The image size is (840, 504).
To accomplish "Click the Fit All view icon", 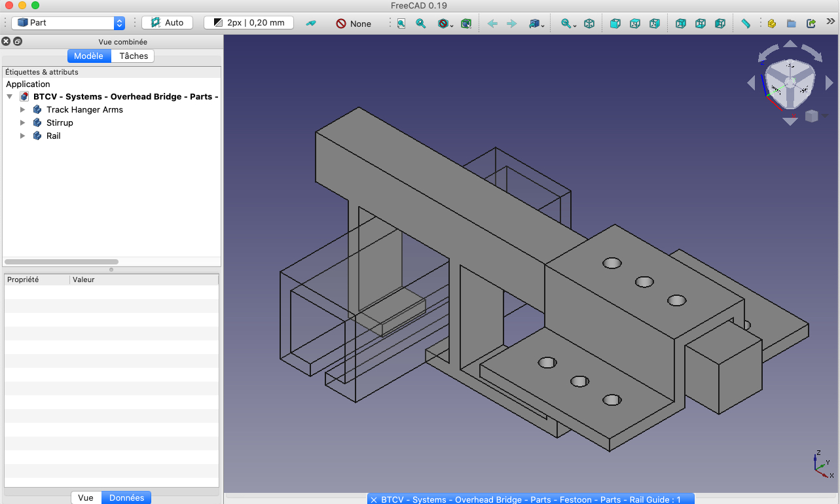I will (401, 24).
